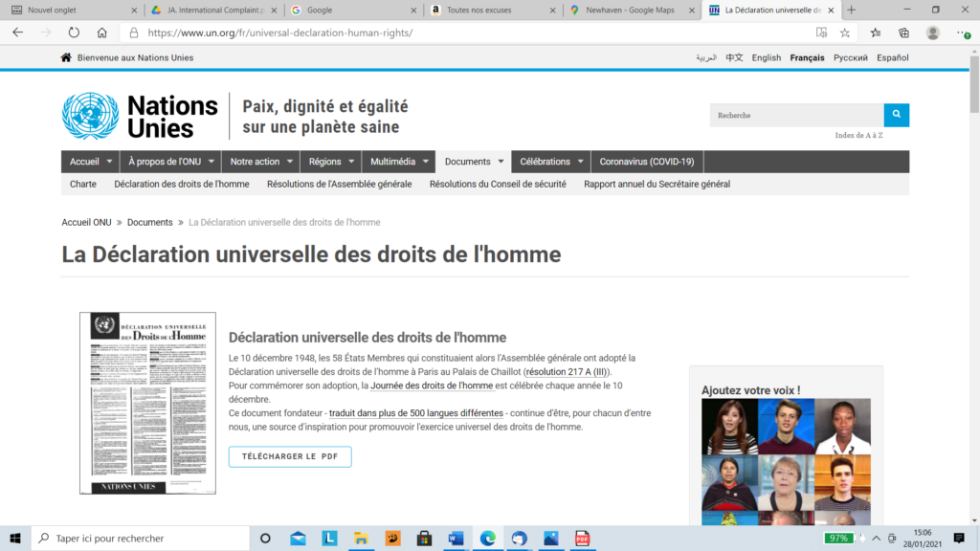Click the page vertical scrollbar thumb
Viewport: 980px width, 551px height.
(x=974, y=84)
